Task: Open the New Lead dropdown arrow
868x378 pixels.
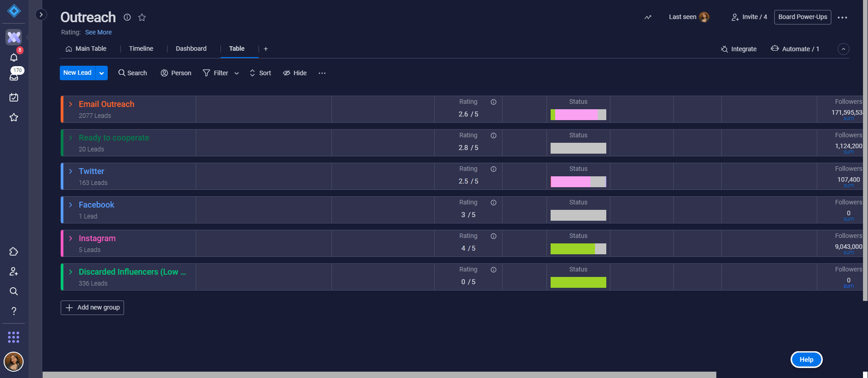Action: 101,73
